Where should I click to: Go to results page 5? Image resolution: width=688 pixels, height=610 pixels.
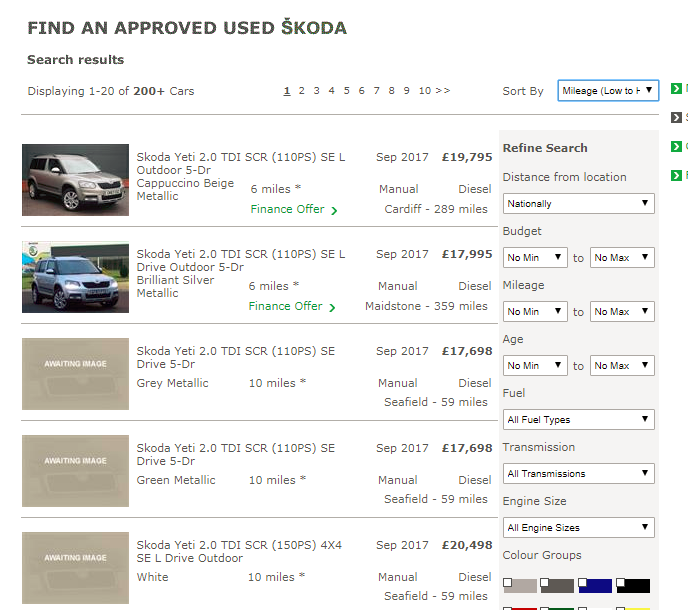click(347, 90)
